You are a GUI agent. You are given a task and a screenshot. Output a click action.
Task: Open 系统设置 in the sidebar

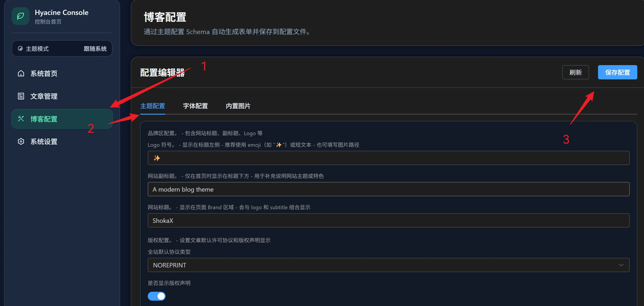44,142
